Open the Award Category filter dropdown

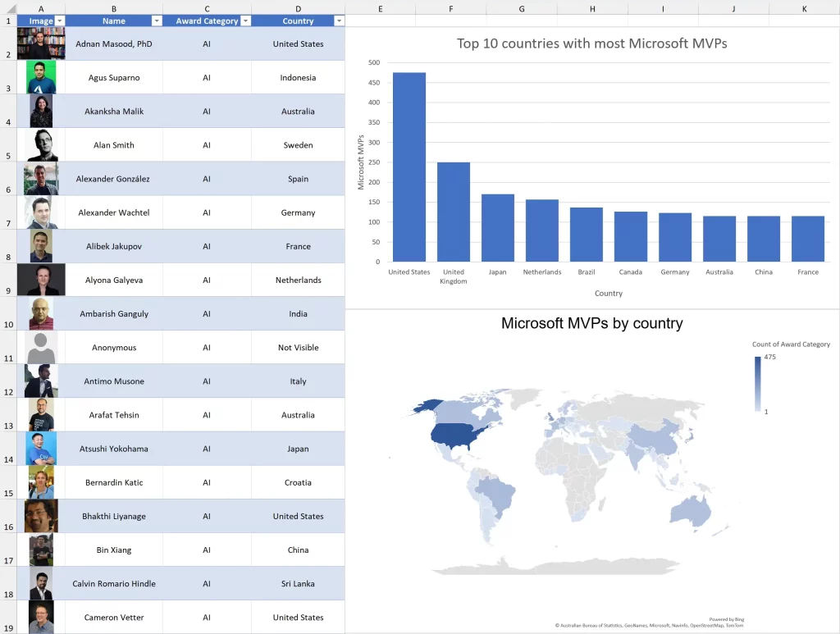(245, 21)
